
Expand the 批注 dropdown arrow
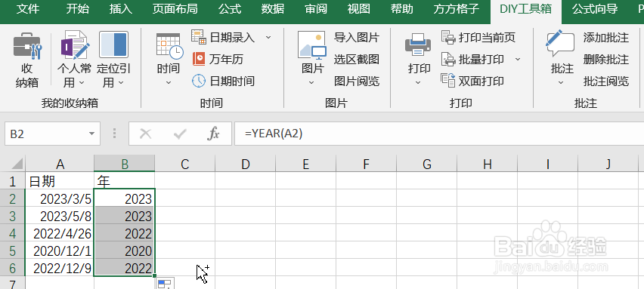pos(561,83)
